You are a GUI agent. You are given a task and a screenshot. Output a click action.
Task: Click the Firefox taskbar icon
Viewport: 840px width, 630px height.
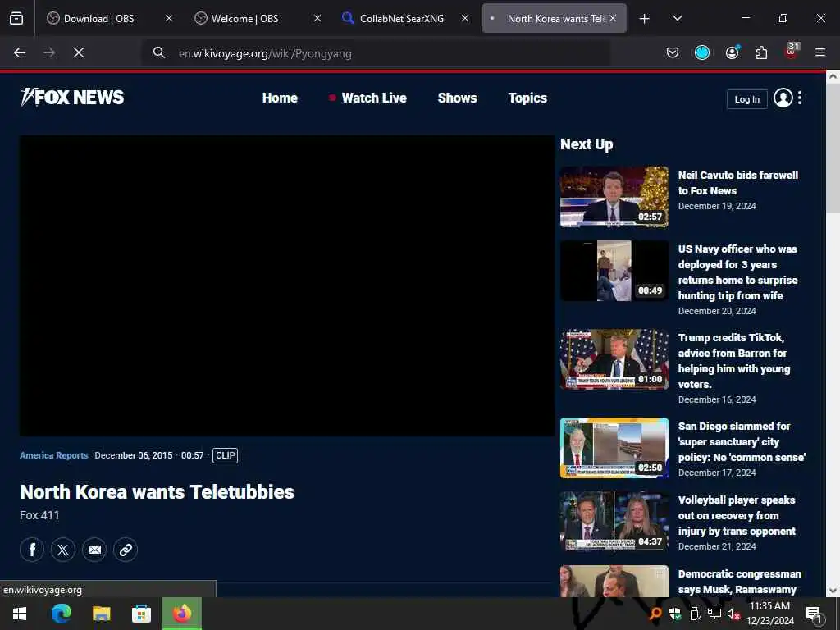point(182,614)
